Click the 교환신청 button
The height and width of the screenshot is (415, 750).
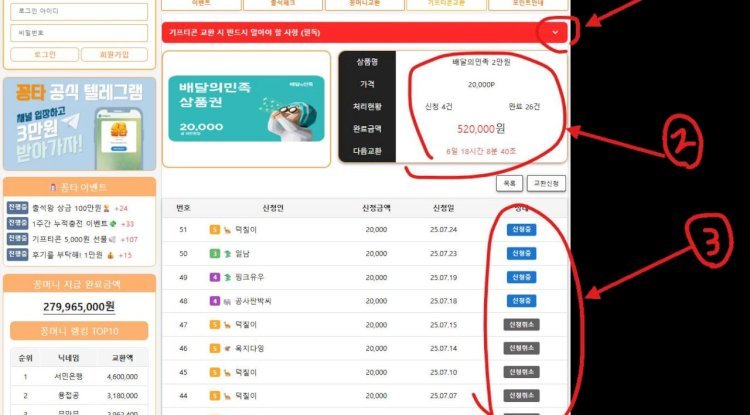(x=546, y=183)
